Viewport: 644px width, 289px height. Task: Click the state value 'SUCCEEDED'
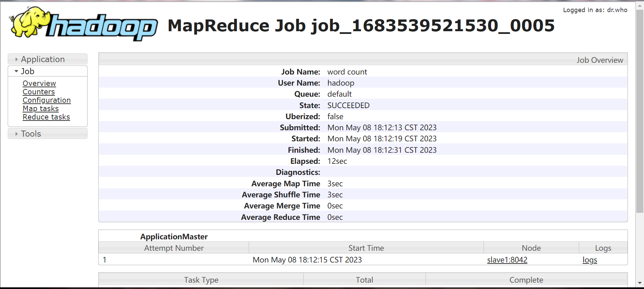[x=348, y=105]
